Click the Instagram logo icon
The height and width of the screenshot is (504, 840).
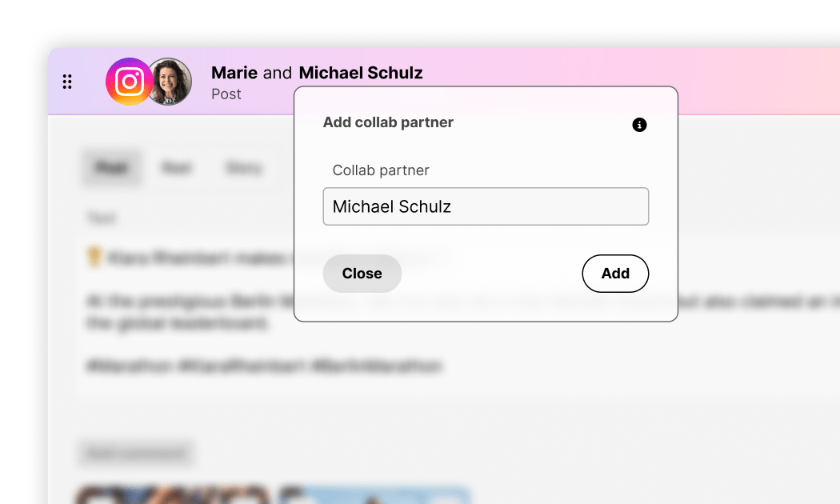[x=129, y=82]
